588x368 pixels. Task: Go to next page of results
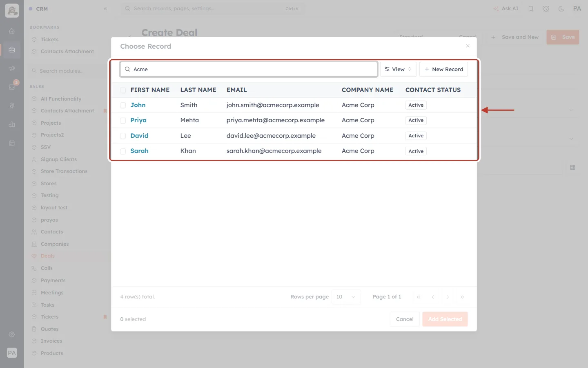pyautogui.click(x=448, y=297)
